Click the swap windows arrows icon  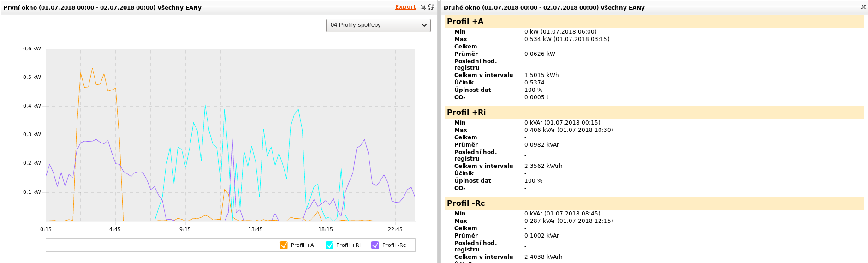[431, 7]
